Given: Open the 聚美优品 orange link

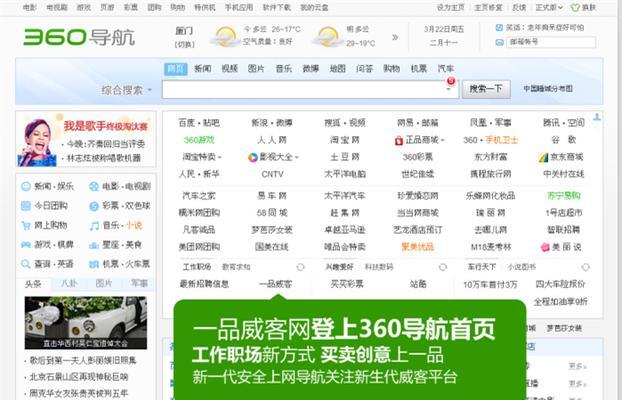Looking at the screenshot, I should (x=418, y=247).
